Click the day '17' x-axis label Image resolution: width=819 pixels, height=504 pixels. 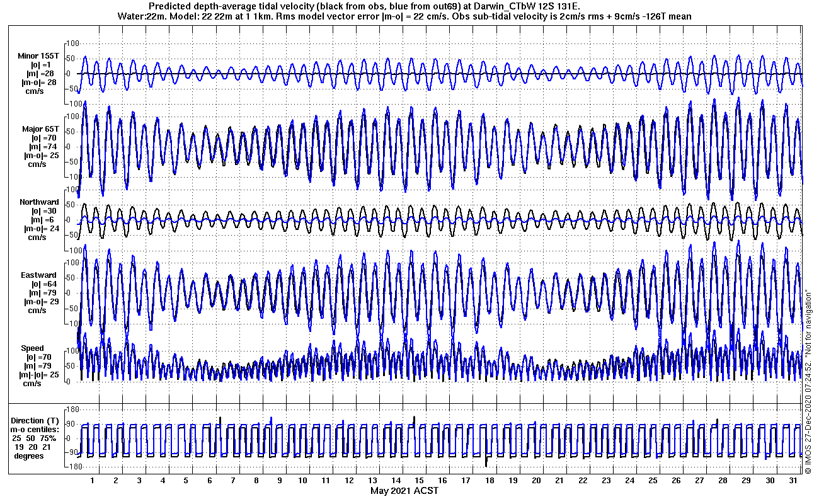(466, 481)
